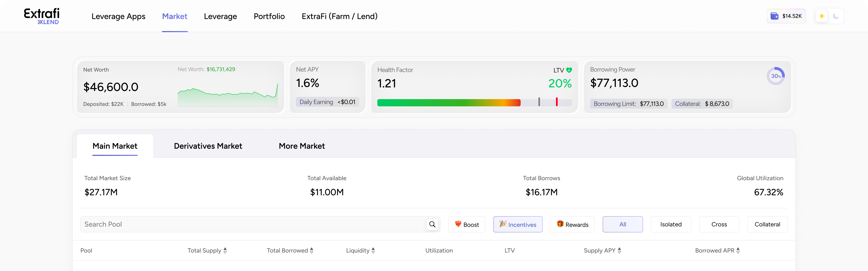This screenshot has height=271, width=868.
Task: Switch to dark mode moon icon
Action: (x=836, y=16)
